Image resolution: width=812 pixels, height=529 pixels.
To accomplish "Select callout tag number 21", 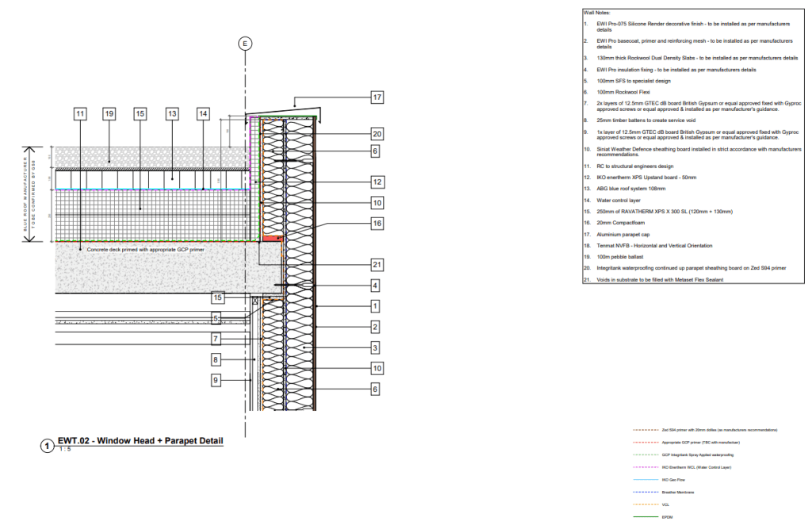I will pos(377,264).
